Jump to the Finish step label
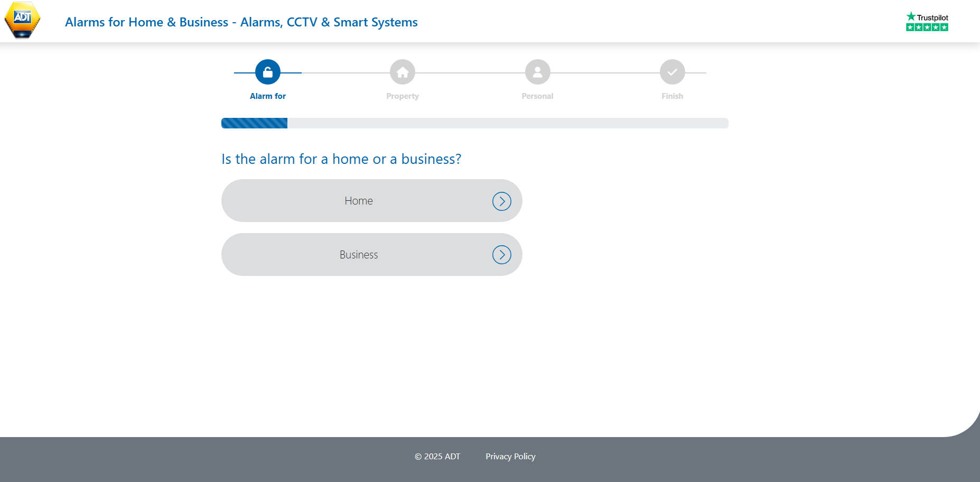 (x=672, y=96)
